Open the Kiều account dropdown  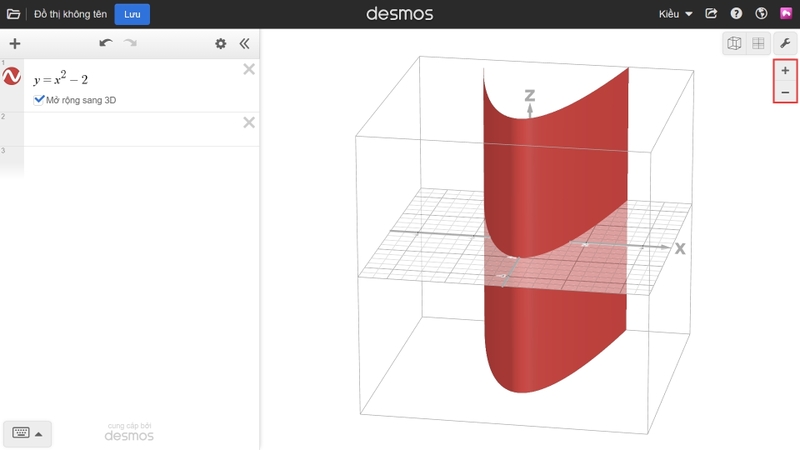click(x=675, y=14)
